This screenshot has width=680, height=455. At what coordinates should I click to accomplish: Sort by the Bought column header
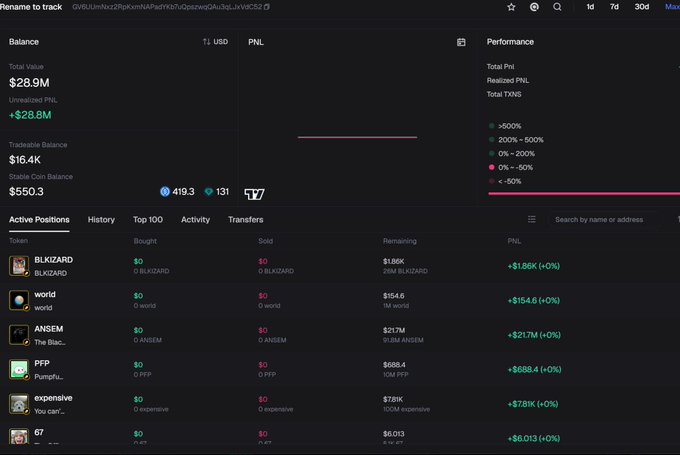coord(145,241)
